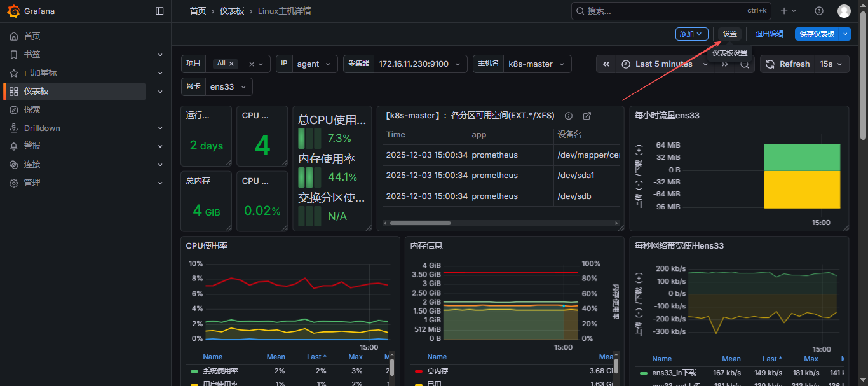Click the red 总内存 legend color swatch
Screen dimensions: 868x386
pyautogui.click(x=419, y=371)
